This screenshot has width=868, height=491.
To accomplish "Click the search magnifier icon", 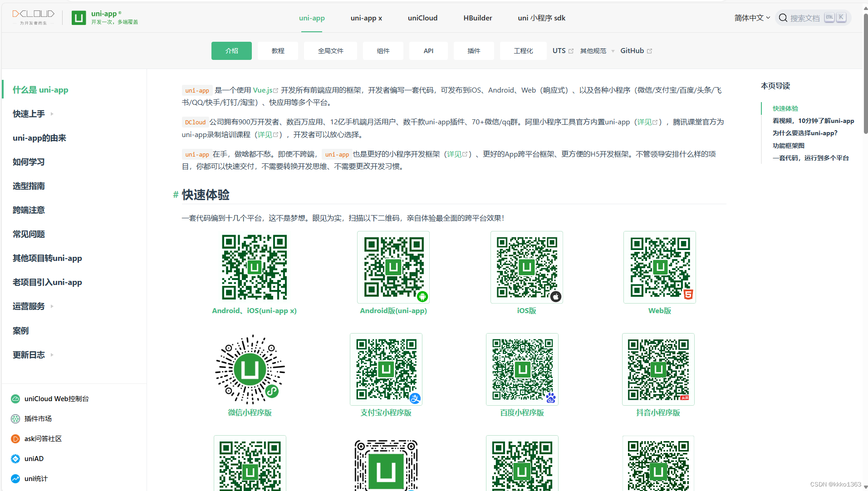I will [x=783, y=18].
